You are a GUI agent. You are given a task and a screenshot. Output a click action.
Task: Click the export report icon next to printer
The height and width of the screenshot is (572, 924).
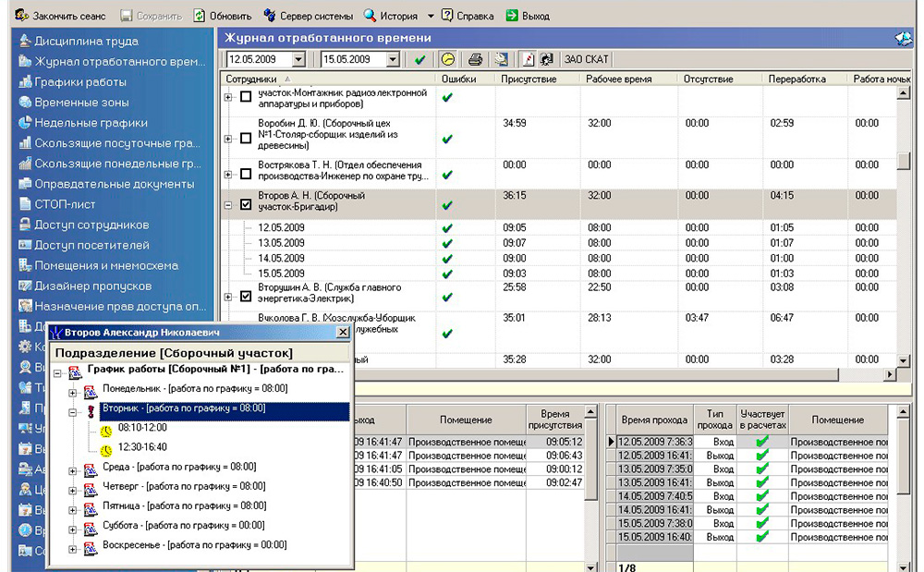pos(501,59)
